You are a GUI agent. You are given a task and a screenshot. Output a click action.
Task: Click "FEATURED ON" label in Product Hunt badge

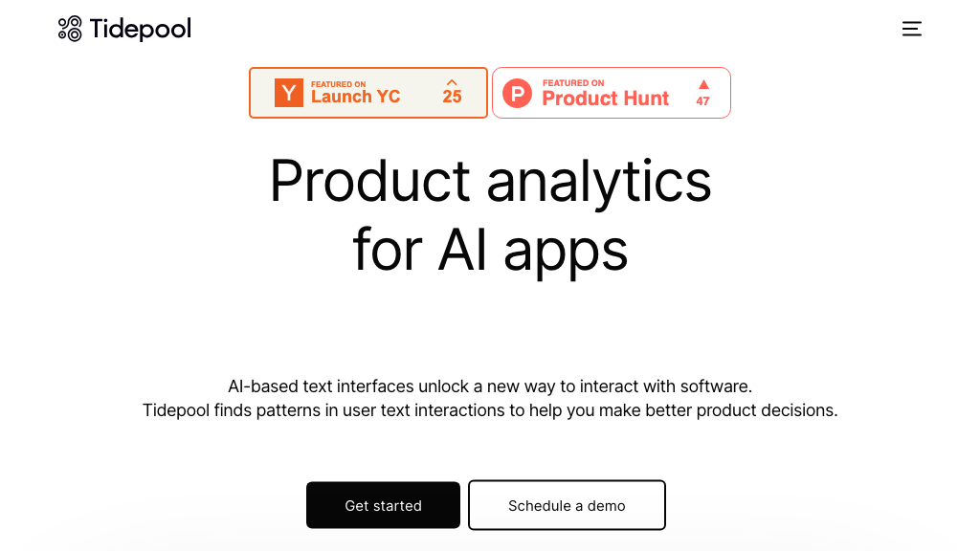[x=573, y=83]
